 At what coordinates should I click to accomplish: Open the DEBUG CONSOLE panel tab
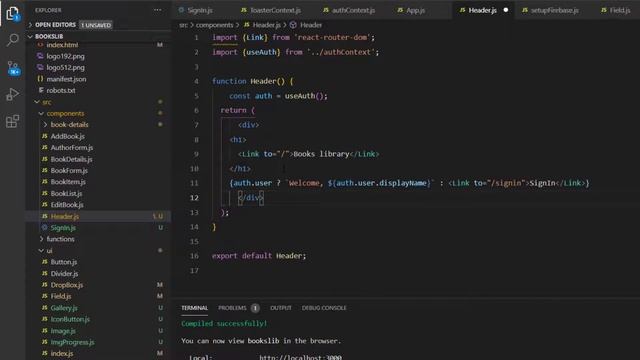(324, 308)
